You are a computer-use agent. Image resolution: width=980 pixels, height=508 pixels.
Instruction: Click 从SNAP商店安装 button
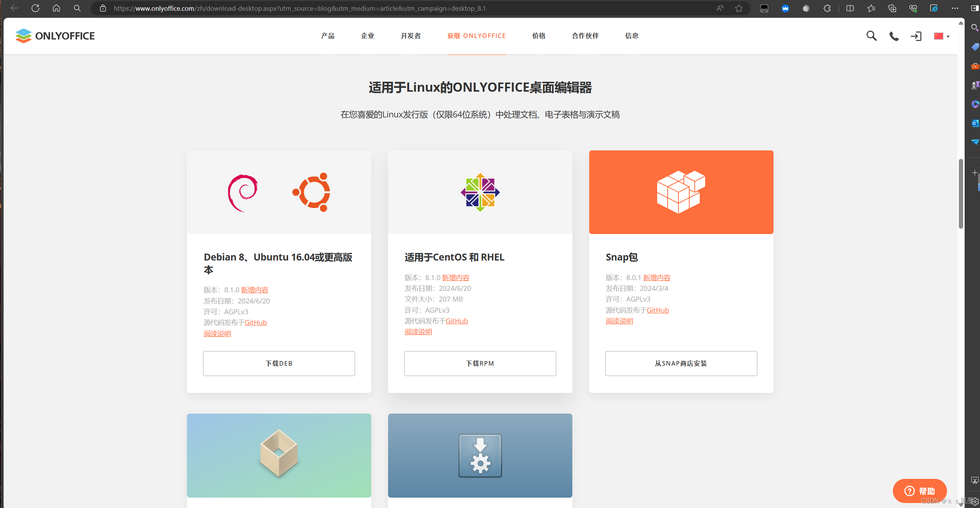[681, 363]
